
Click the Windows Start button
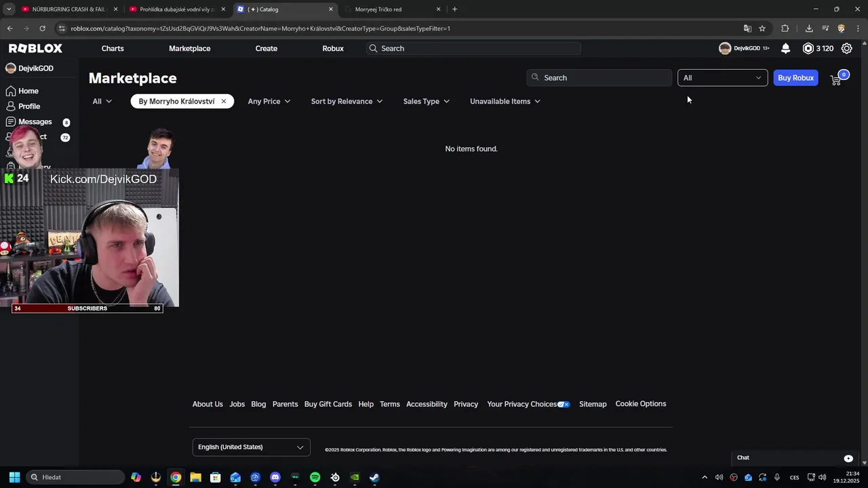(14, 477)
